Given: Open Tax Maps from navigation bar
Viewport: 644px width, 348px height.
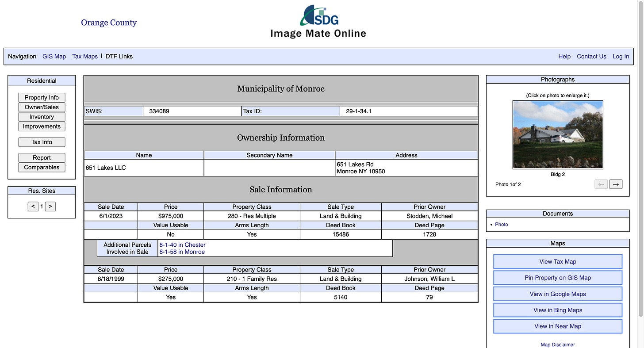Looking at the screenshot, I should 85,56.
